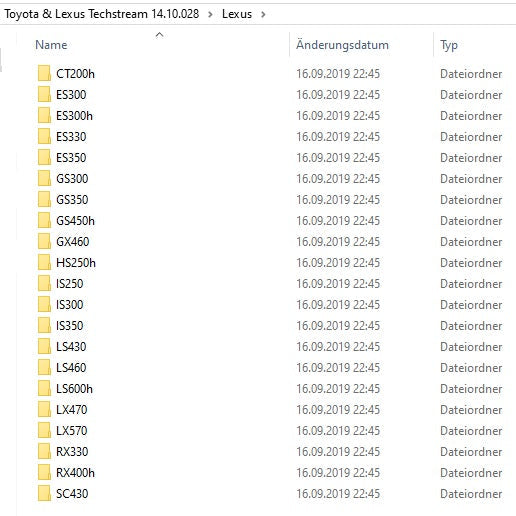Select the ES350 folder name
Viewport: 516px width, 516px height.
71,158
